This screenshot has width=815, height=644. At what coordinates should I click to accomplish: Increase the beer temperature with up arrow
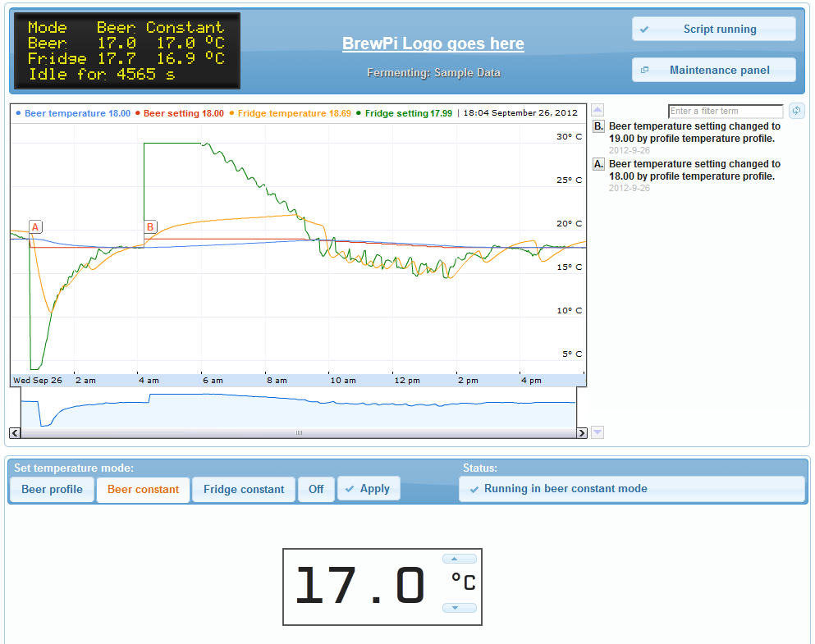pyautogui.click(x=460, y=559)
